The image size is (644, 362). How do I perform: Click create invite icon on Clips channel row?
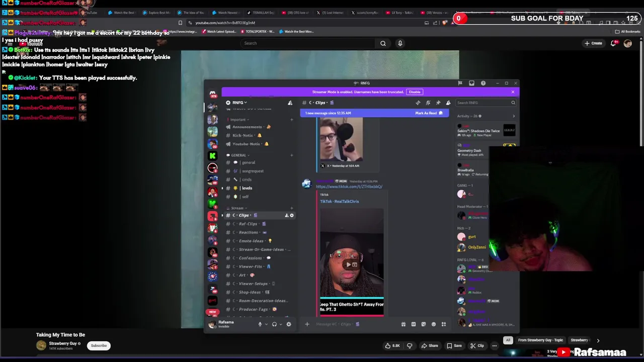coord(287,215)
